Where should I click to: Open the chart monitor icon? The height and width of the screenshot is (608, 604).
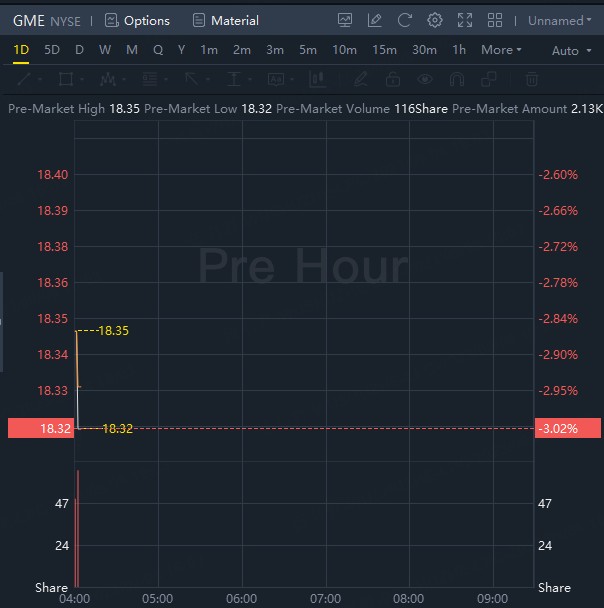click(x=345, y=20)
